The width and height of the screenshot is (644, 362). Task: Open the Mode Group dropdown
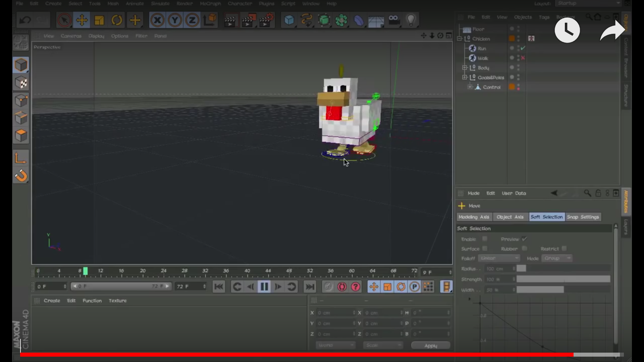tap(557, 258)
